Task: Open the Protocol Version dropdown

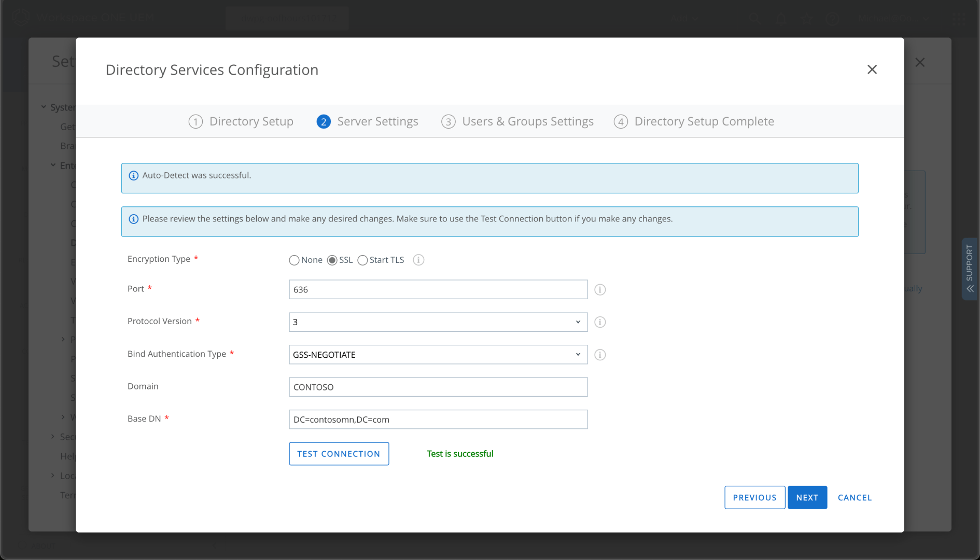Action: click(438, 322)
